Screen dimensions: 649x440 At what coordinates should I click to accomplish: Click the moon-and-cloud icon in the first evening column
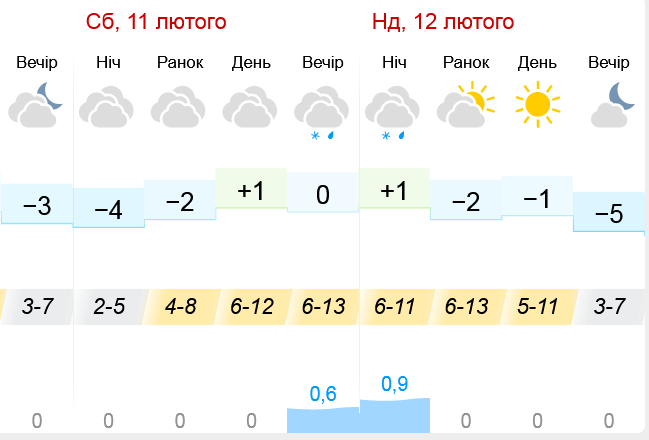tap(35, 105)
